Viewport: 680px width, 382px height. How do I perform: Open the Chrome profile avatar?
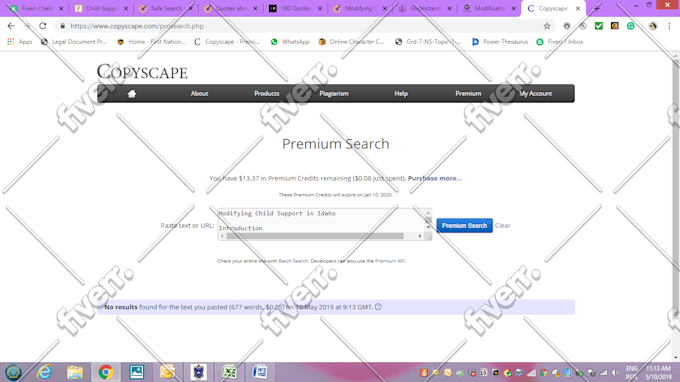[653, 26]
